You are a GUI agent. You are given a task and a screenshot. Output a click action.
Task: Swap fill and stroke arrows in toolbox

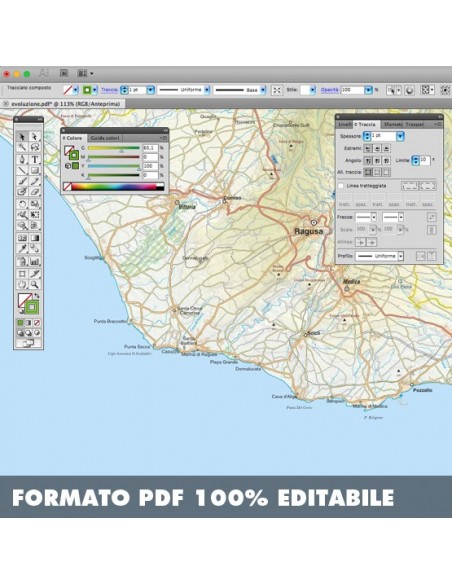[x=36, y=295]
